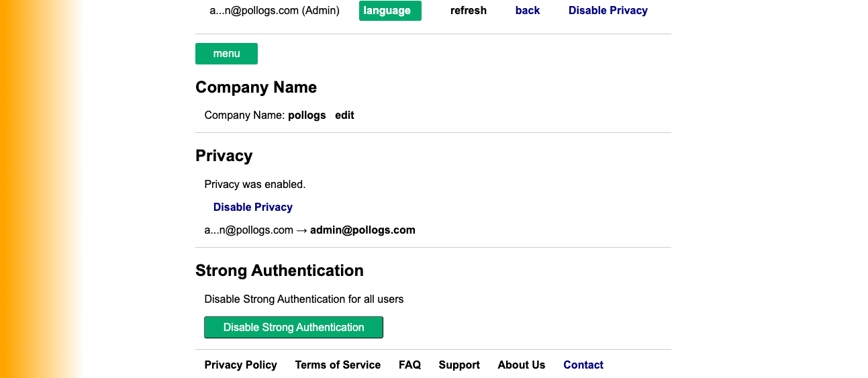
Task: Click Disable Privacy under Privacy section
Action: tap(253, 207)
